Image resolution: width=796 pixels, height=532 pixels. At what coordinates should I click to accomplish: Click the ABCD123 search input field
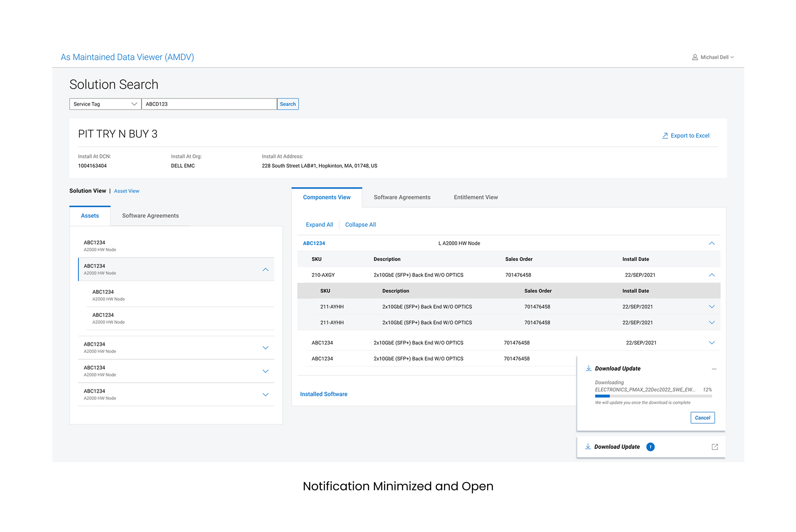point(209,104)
